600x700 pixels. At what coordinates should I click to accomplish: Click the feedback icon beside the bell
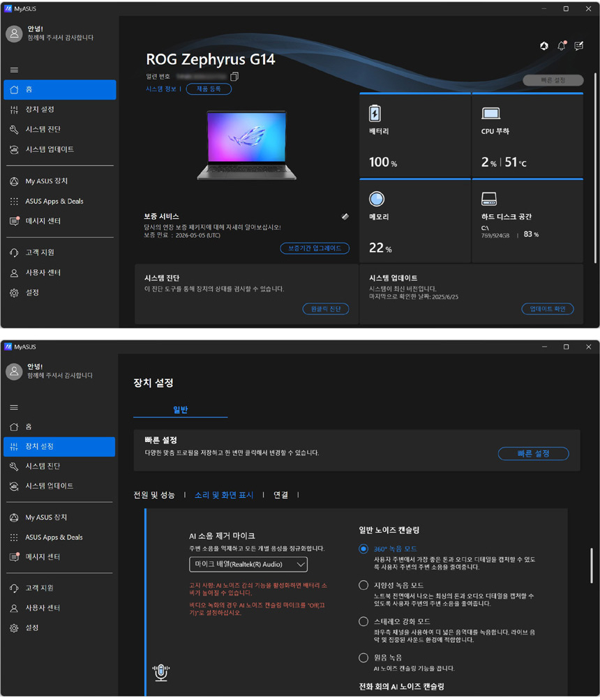click(x=578, y=46)
